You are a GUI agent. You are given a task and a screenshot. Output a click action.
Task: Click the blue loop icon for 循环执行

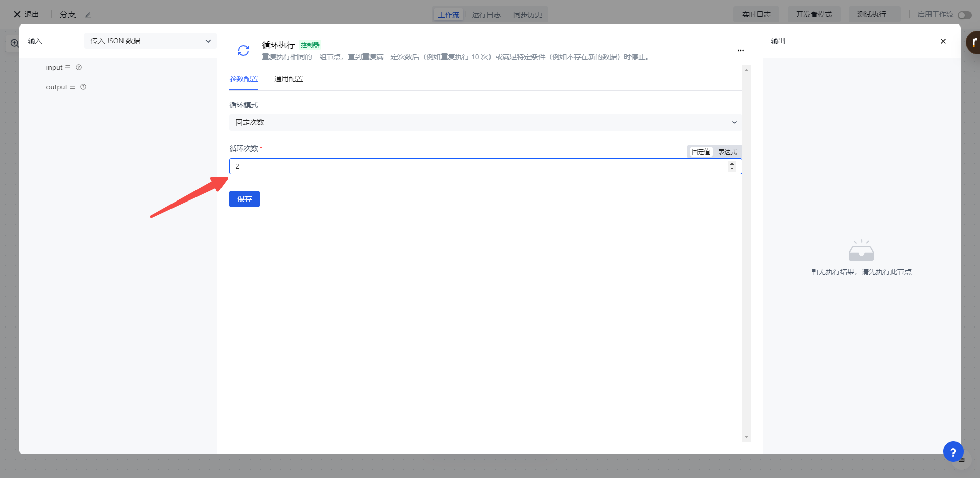coord(243,51)
